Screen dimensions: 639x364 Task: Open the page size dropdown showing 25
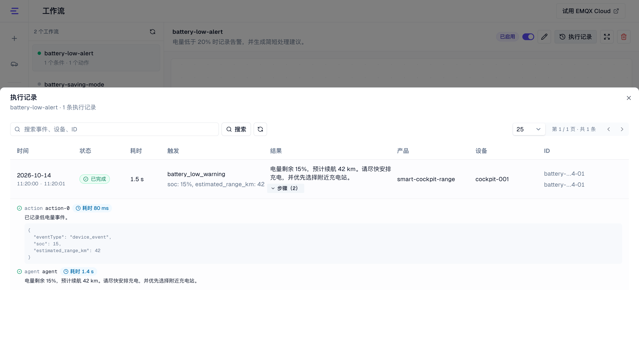click(529, 129)
